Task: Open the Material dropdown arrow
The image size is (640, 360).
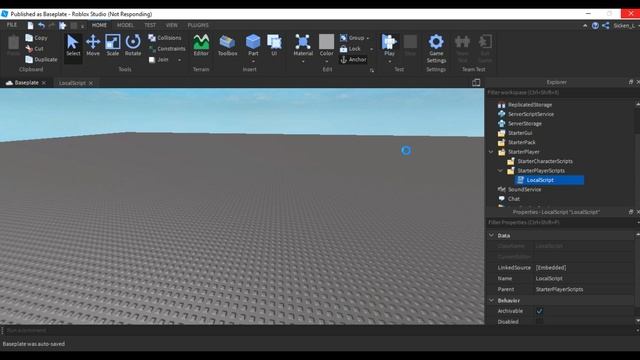Action: coord(303,62)
